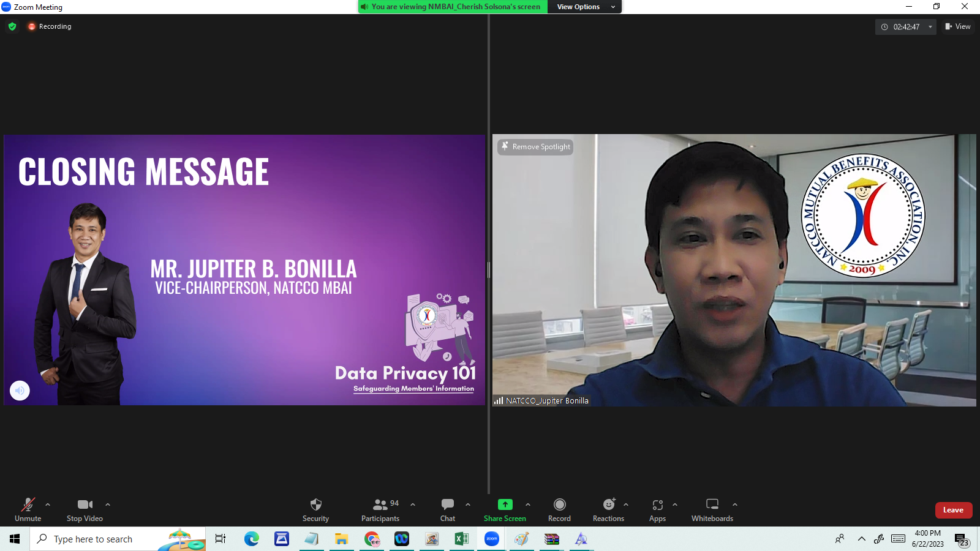This screenshot has width=980, height=551.
Task: Open WinRAR from the taskbar
Action: [552, 539]
